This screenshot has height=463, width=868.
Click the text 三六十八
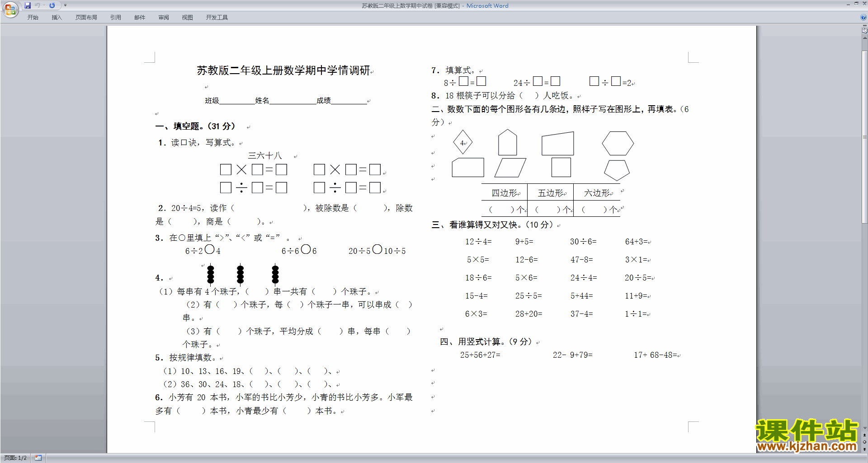point(265,156)
